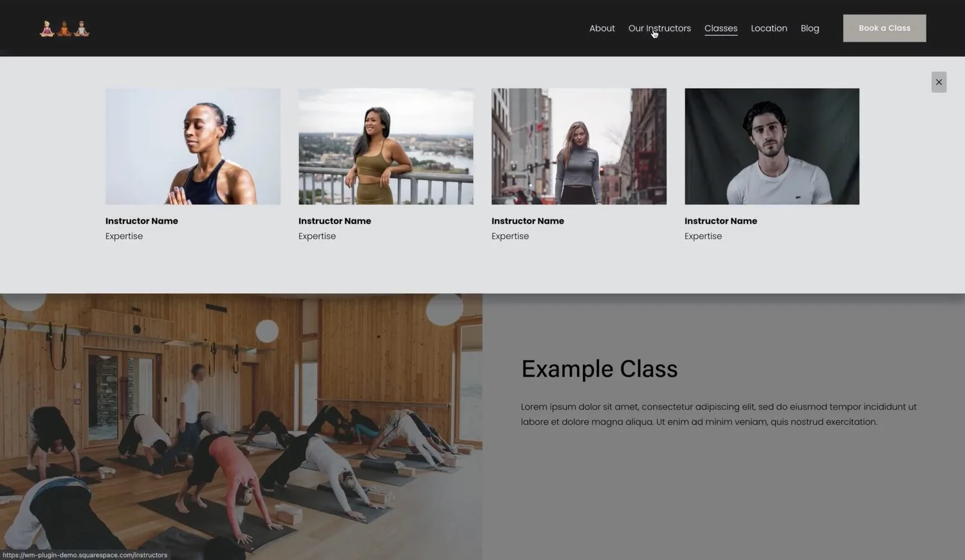Click the first Instructor Name link
This screenshot has width=965, height=560.
click(x=142, y=221)
